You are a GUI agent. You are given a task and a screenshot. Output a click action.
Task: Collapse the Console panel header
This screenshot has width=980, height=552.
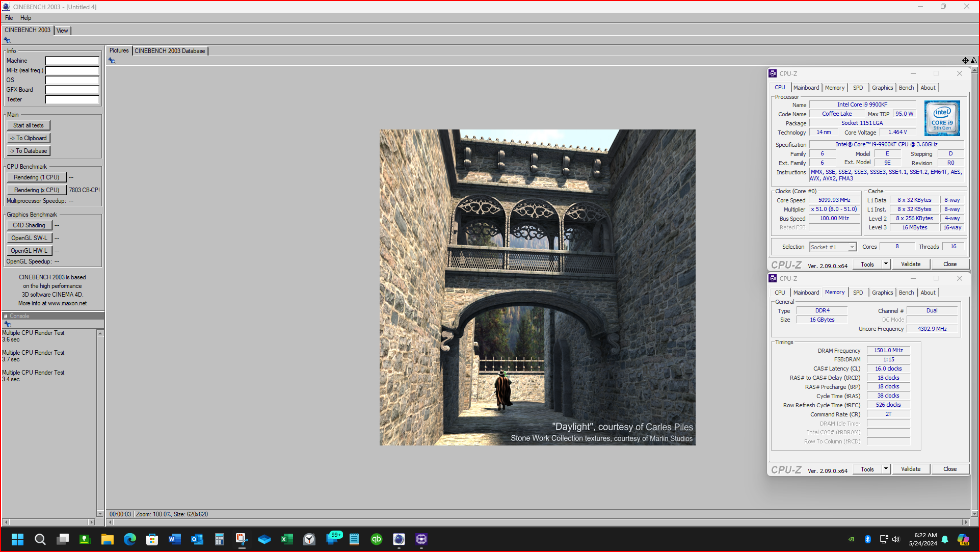coord(6,316)
